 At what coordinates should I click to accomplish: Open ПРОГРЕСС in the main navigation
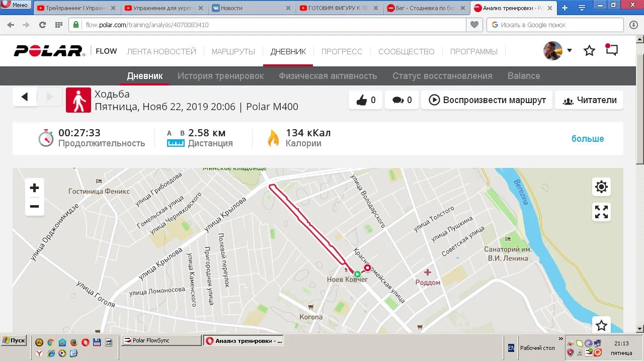coord(342,51)
